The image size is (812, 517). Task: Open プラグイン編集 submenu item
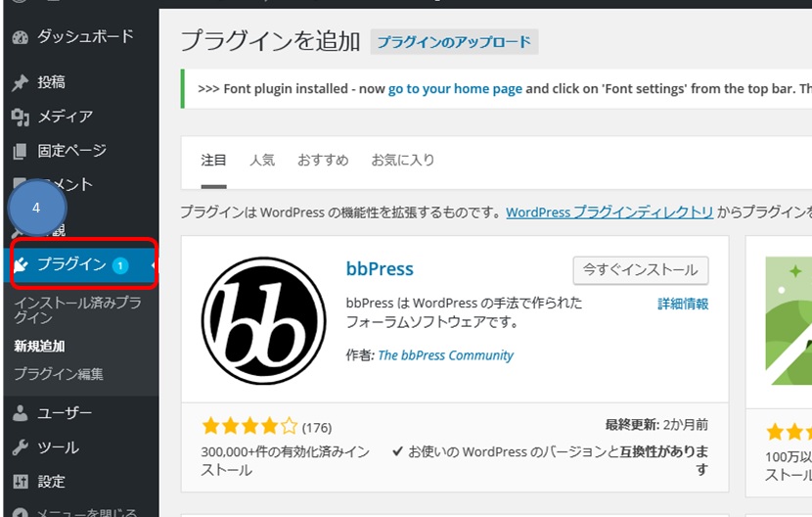59,374
